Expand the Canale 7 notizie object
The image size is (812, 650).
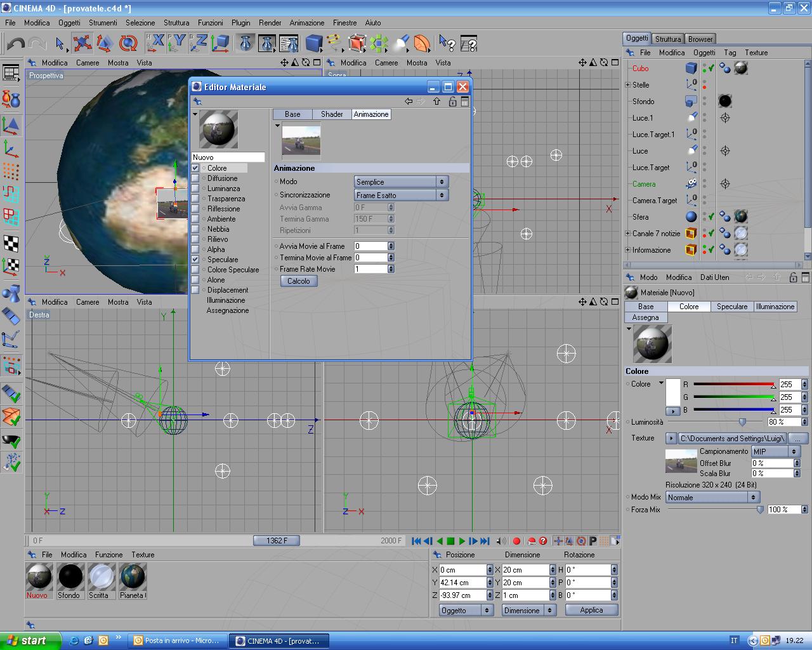tap(628, 234)
